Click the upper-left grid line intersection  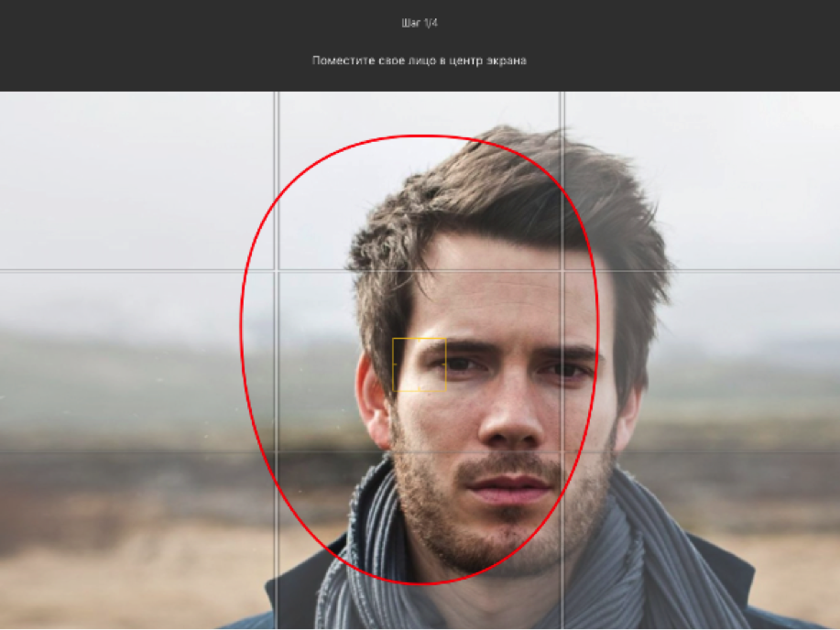pos(277,270)
